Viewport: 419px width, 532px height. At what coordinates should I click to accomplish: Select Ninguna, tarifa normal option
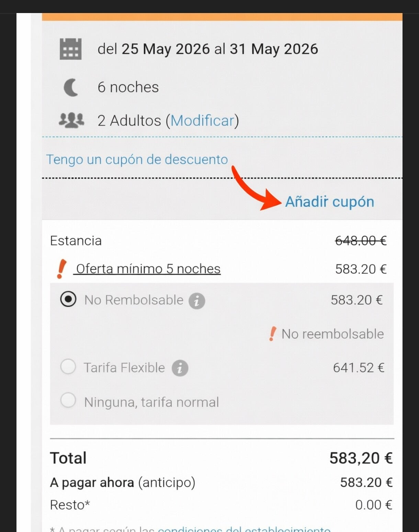click(x=68, y=400)
